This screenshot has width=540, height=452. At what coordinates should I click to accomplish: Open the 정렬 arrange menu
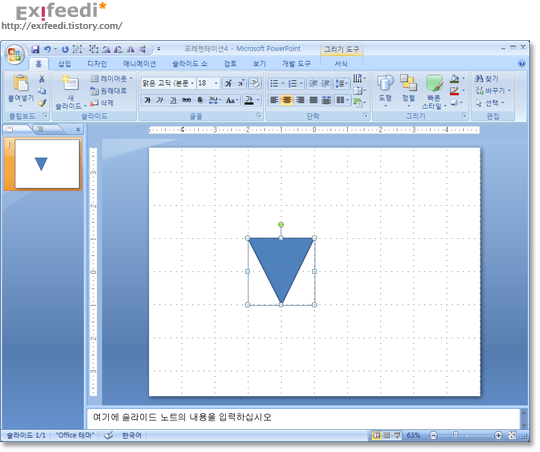pos(408,90)
